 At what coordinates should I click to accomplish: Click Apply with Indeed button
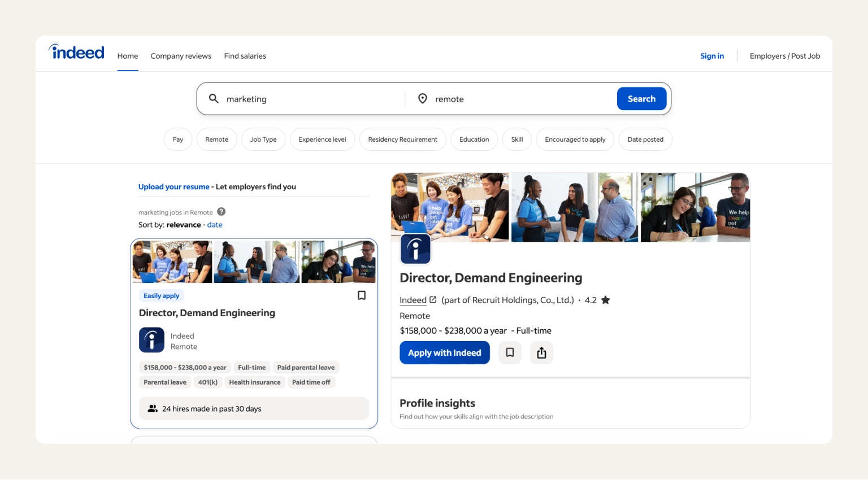click(445, 352)
